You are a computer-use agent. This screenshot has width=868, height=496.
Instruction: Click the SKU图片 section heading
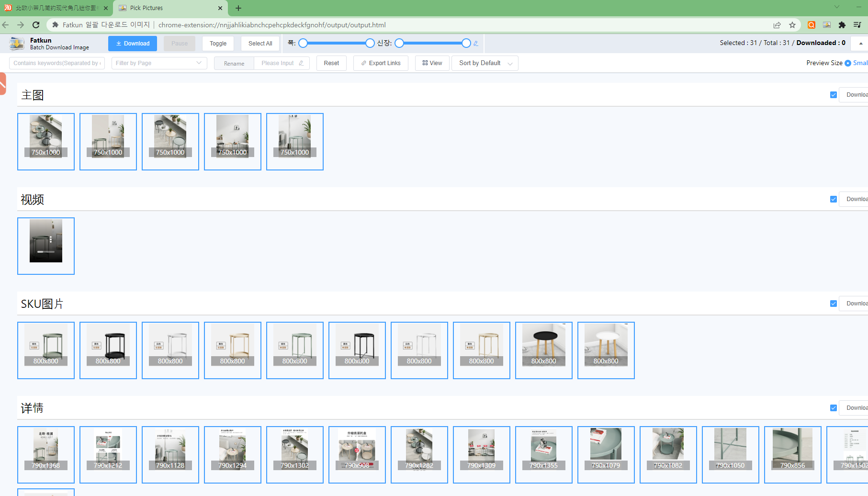pos(42,304)
